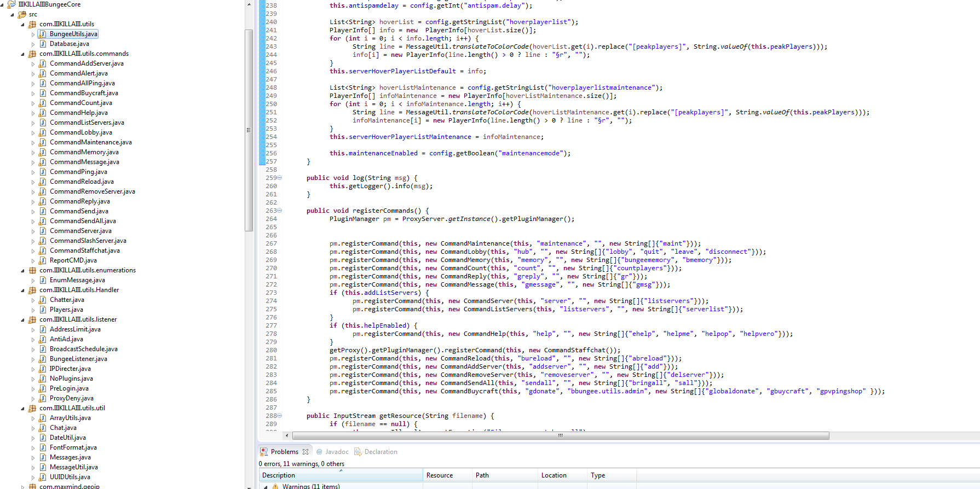
Task: Click the ArrayUtils.java file icon
Action: (43, 418)
